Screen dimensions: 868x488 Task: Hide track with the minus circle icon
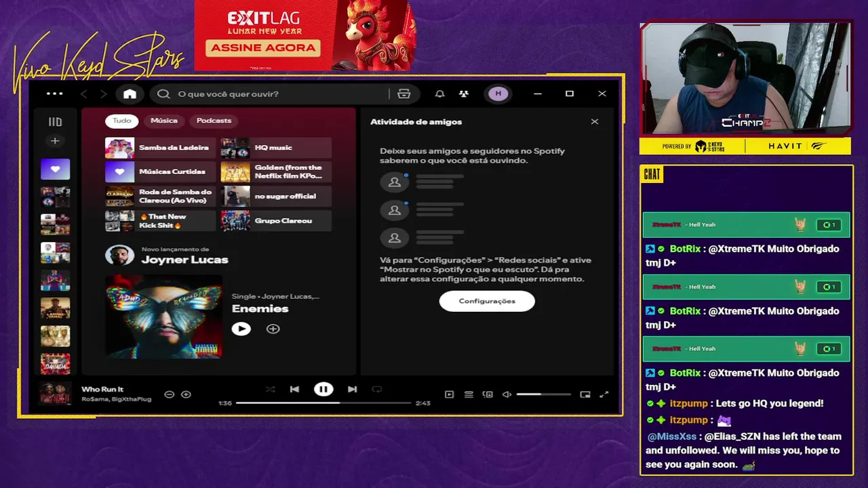(x=170, y=394)
